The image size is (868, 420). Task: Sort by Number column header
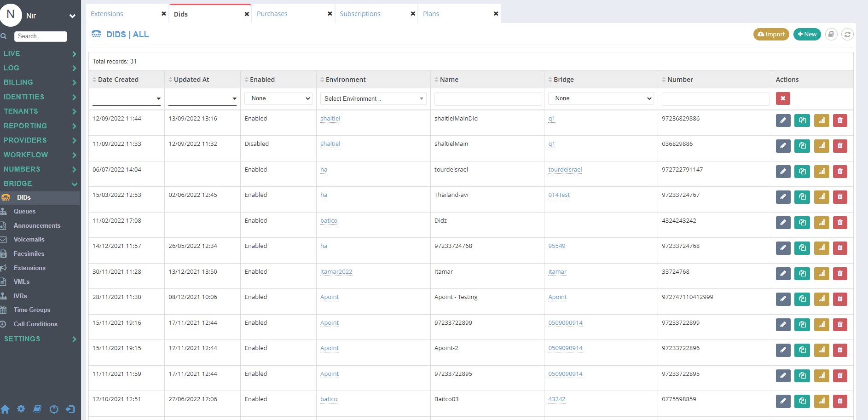pos(680,80)
